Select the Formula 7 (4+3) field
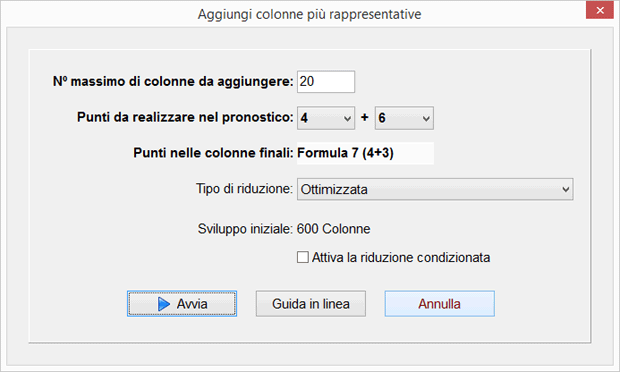The height and width of the screenshot is (372, 620). click(365, 153)
